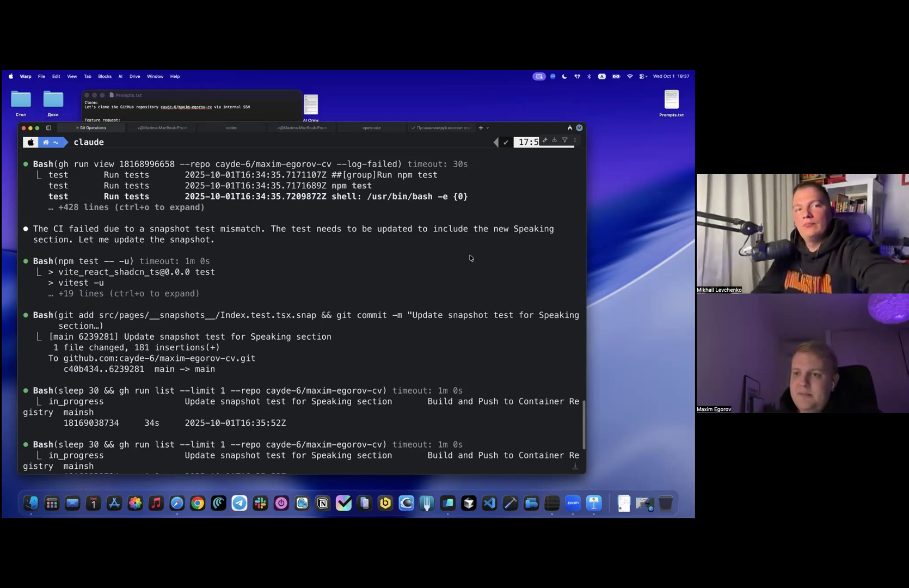The height and width of the screenshot is (588, 909).
Task: Switch to the Git Operations tab
Action: 91,128
